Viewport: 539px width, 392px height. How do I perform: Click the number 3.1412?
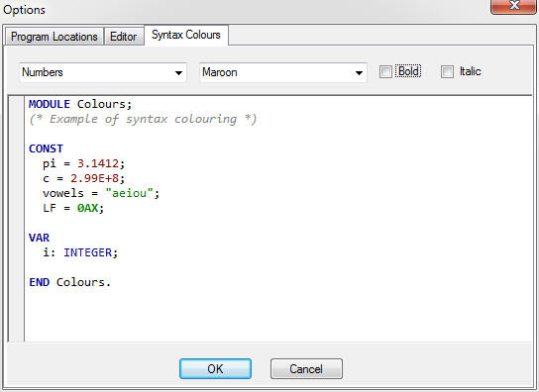(x=98, y=163)
